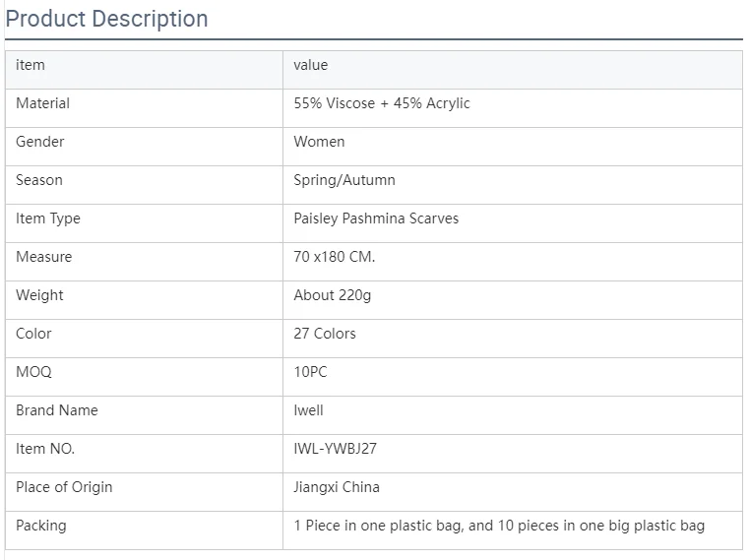Click the '70 x180 CM.' measure value
Screen dimensions: 749x560
(x=335, y=257)
